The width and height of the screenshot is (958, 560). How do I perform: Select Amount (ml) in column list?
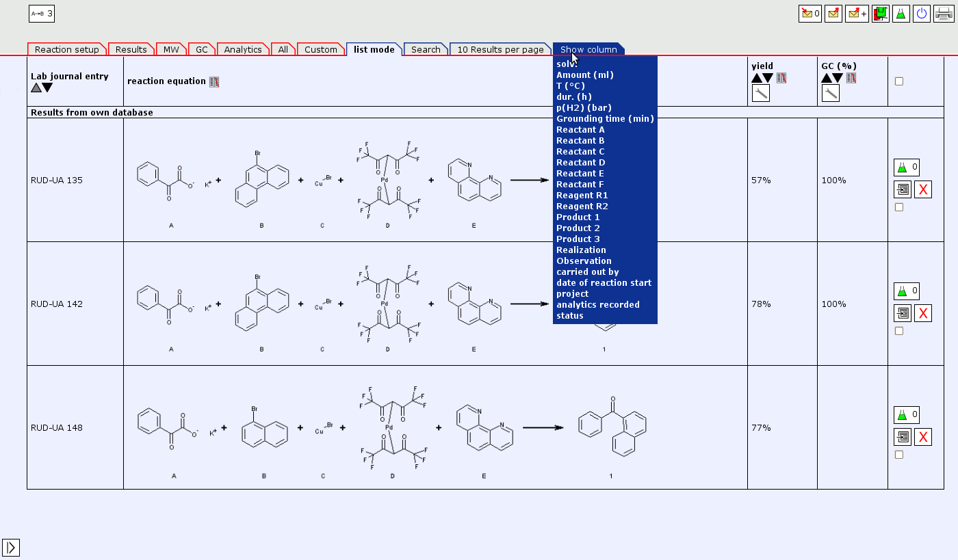585,75
